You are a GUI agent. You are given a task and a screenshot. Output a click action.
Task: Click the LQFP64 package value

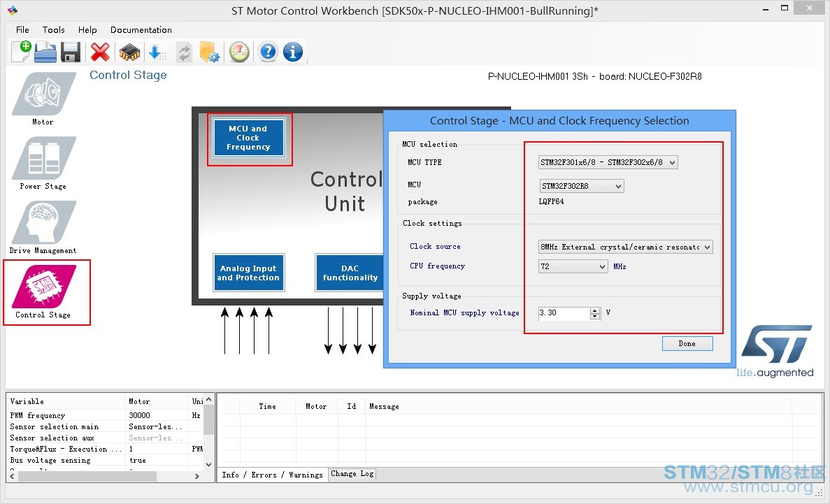tap(551, 202)
